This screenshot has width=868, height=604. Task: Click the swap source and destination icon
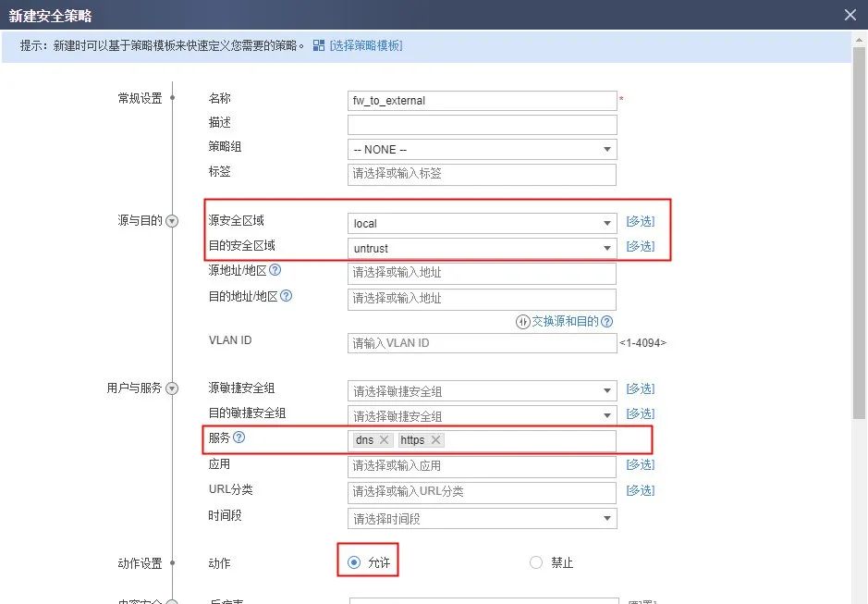click(x=522, y=322)
